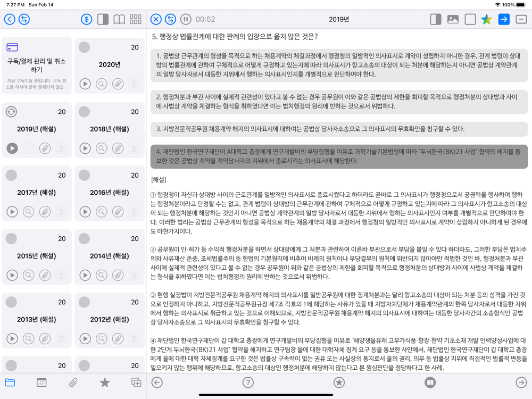Open the add-copy tab in bottom bar

tap(136, 383)
